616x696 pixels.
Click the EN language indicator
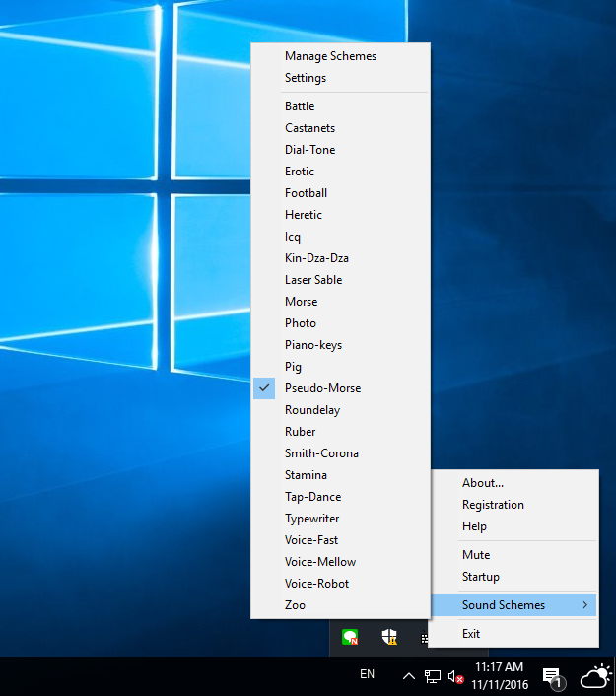coord(368,675)
